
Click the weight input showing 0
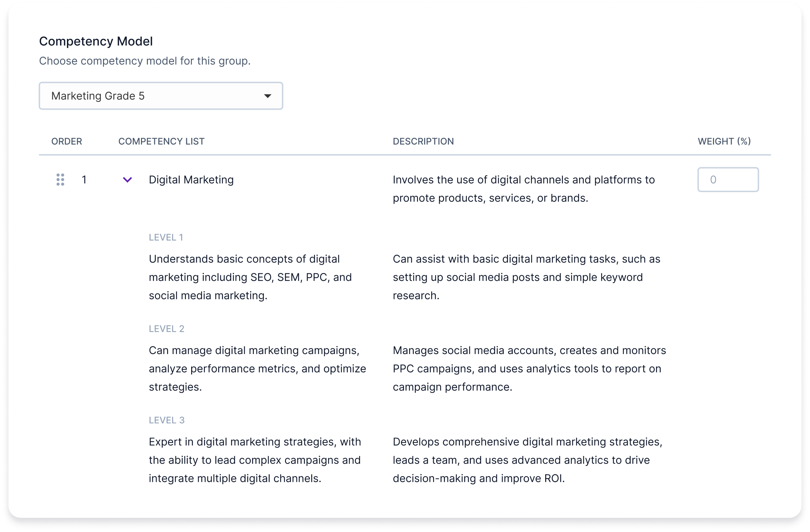pyautogui.click(x=728, y=180)
